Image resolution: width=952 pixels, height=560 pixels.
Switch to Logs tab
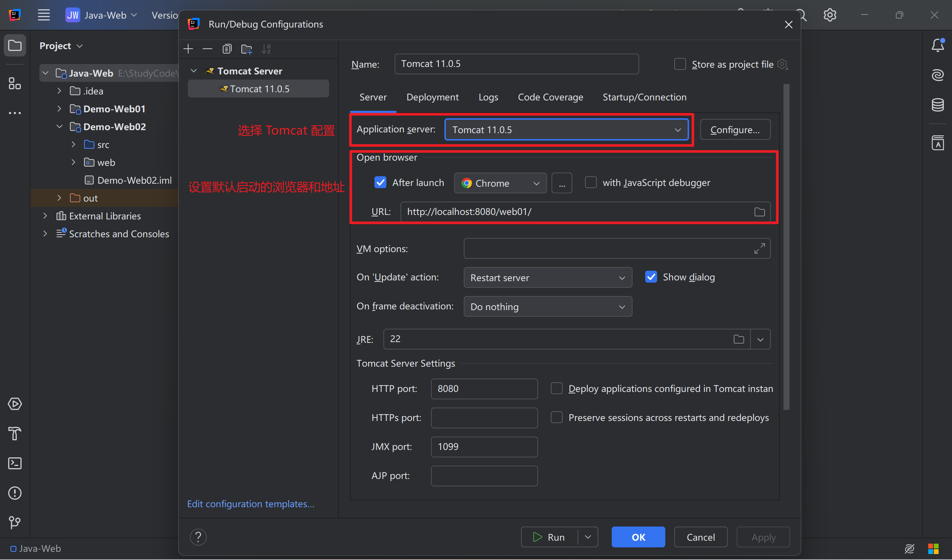[489, 97]
